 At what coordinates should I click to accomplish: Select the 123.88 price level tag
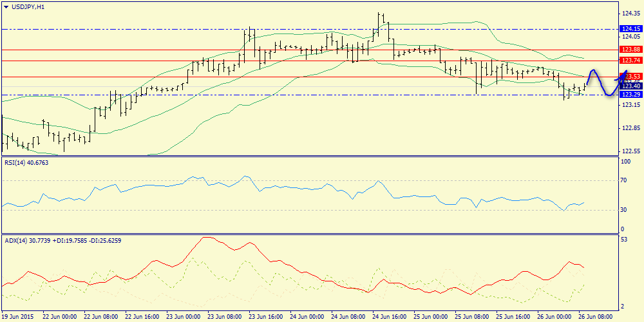629,50
